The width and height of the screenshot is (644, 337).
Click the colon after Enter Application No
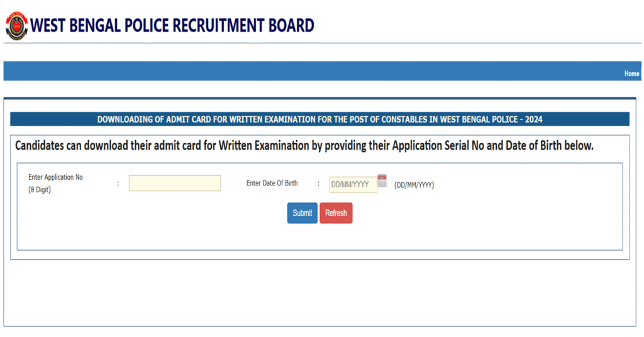tap(118, 184)
